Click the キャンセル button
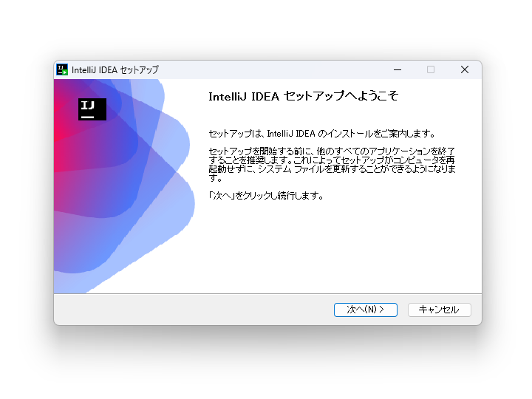The width and height of the screenshot is (532, 399). [440, 310]
